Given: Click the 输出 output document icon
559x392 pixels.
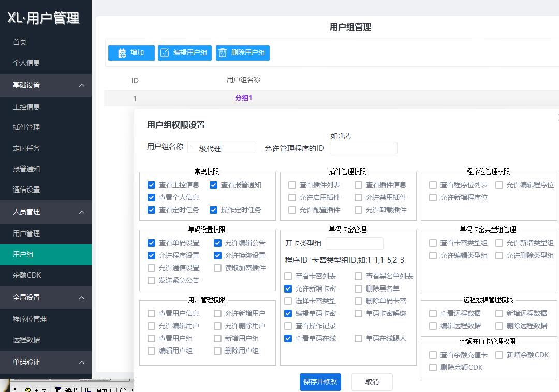Looking at the screenshot, I should click(x=58, y=389).
